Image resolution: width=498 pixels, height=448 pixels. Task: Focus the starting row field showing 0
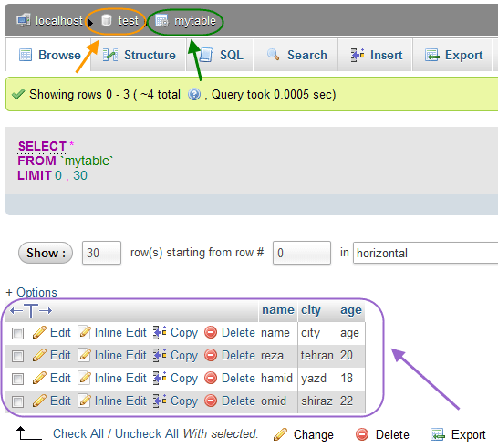click(302, 253)
